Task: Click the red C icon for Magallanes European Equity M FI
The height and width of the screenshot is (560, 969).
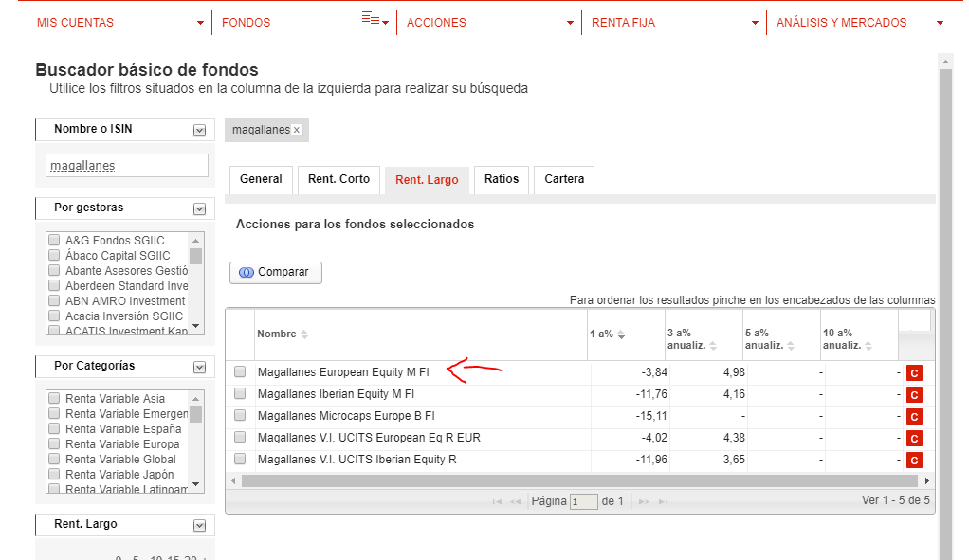Action: 914,373
